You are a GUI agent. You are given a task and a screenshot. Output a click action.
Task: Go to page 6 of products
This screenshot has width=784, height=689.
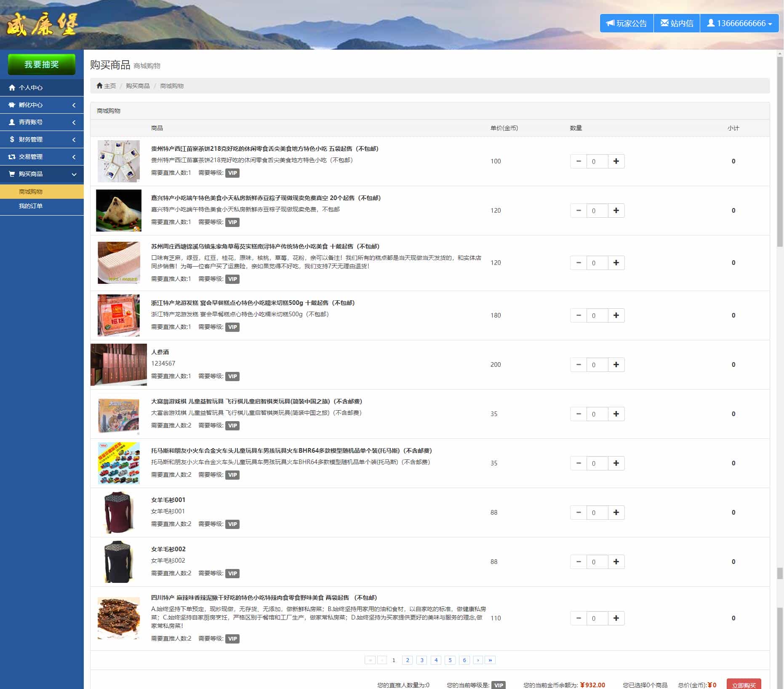click(464, 660)
